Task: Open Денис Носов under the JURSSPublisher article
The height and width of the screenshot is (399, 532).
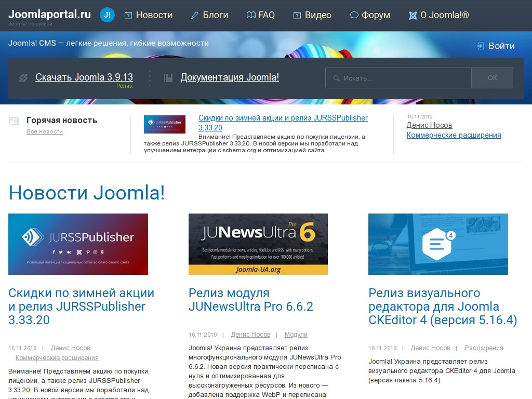Action: pos(71,348)
